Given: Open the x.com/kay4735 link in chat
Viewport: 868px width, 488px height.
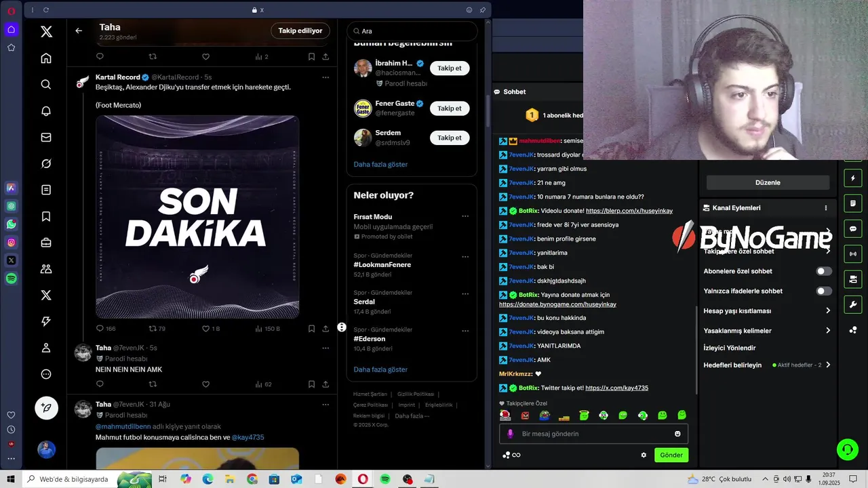Looking at the screenshot, I should click(x=616, y=388).
